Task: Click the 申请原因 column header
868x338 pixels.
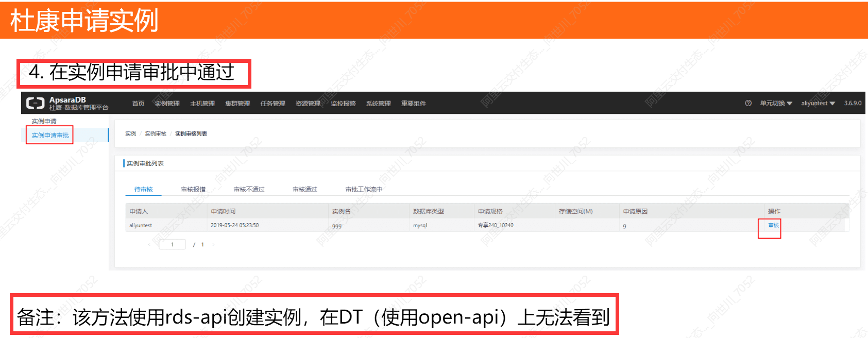Action: point(636,211)
